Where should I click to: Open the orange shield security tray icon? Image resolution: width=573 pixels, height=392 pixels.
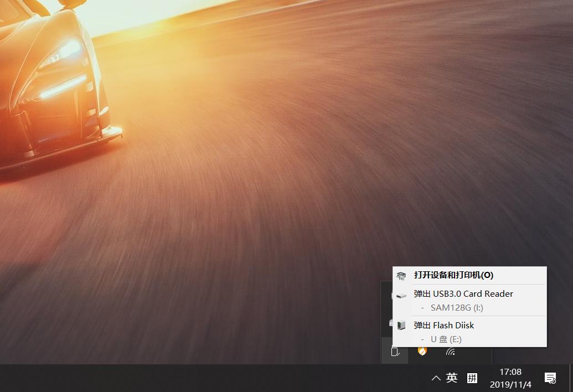click(x=422, y=352)
